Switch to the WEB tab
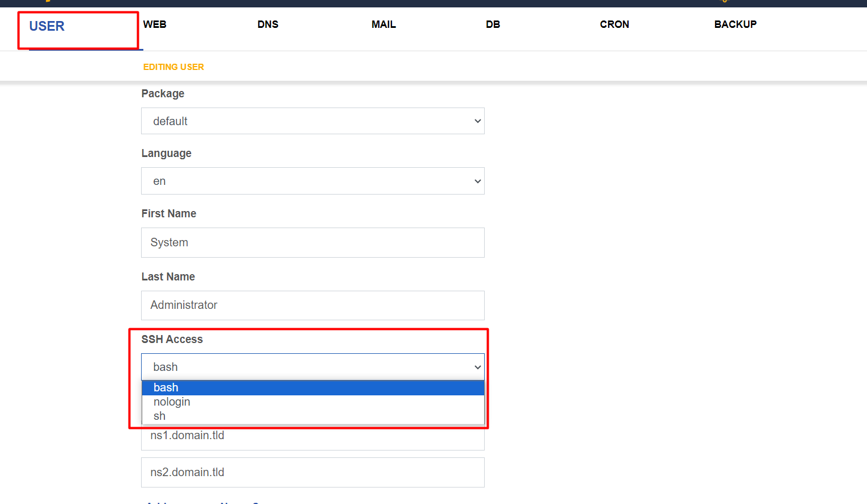Screen dimensions: 867x504 [x=155, y=24]
